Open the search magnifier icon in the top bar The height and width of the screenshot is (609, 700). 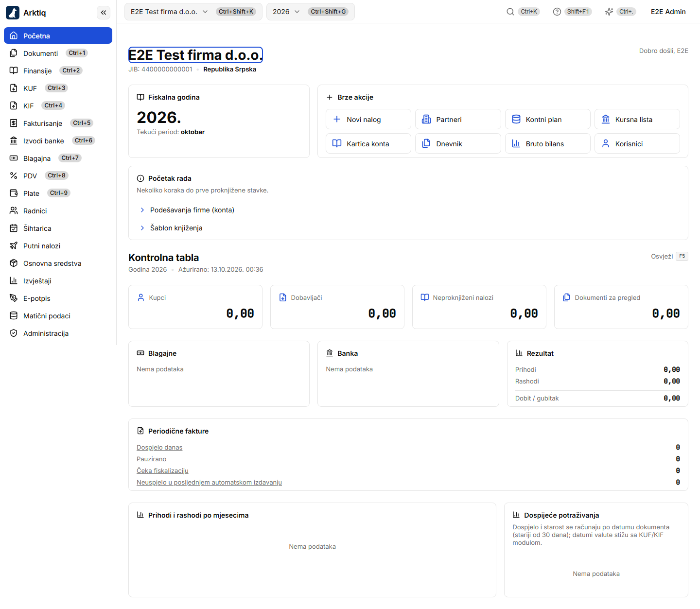(x=510, y=12)
